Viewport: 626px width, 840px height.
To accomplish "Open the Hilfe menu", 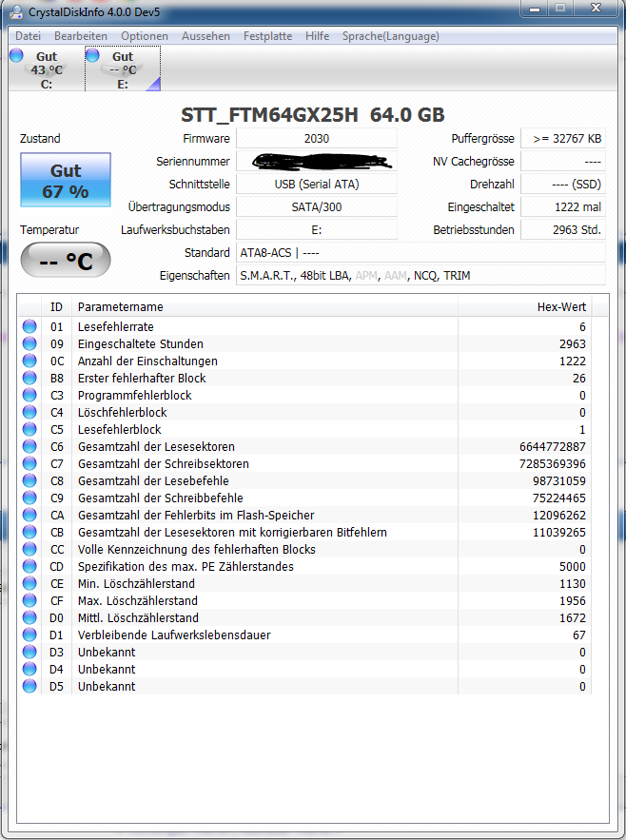I will tap(318, 36).
